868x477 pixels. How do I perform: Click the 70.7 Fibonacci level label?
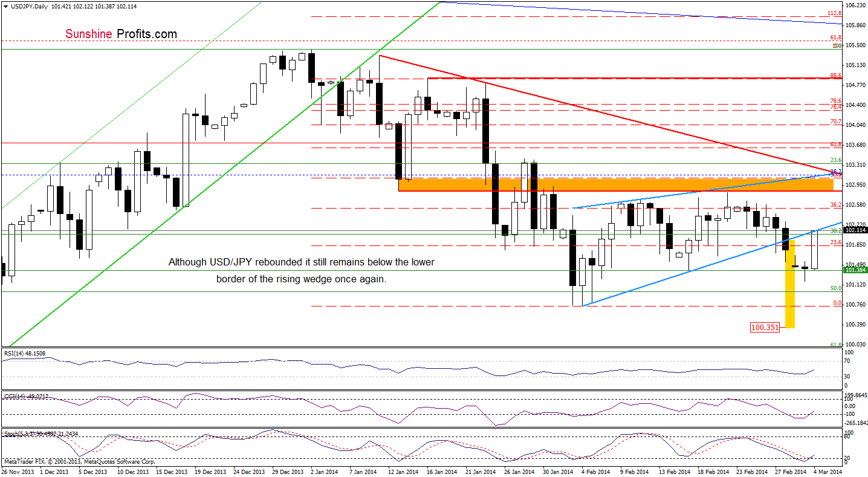click(x=836, y=121)
